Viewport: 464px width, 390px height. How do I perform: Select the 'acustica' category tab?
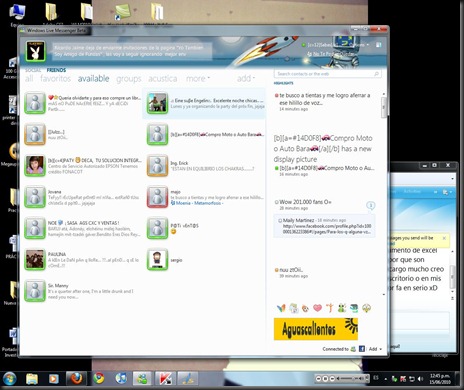(163, 79)
